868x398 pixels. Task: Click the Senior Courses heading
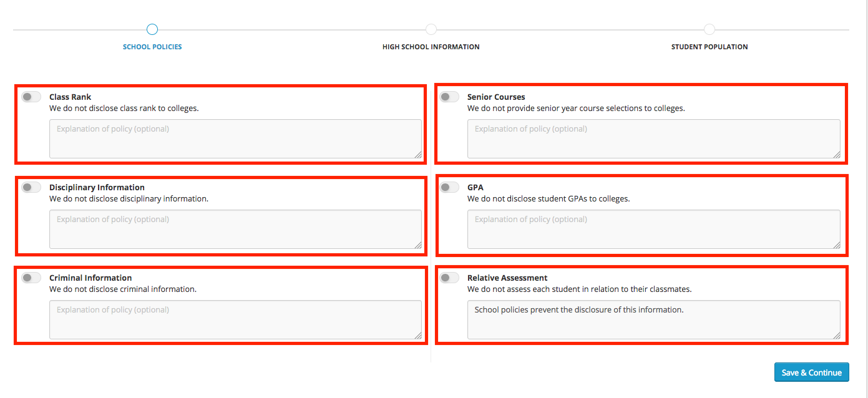click(x=496, y=97)
